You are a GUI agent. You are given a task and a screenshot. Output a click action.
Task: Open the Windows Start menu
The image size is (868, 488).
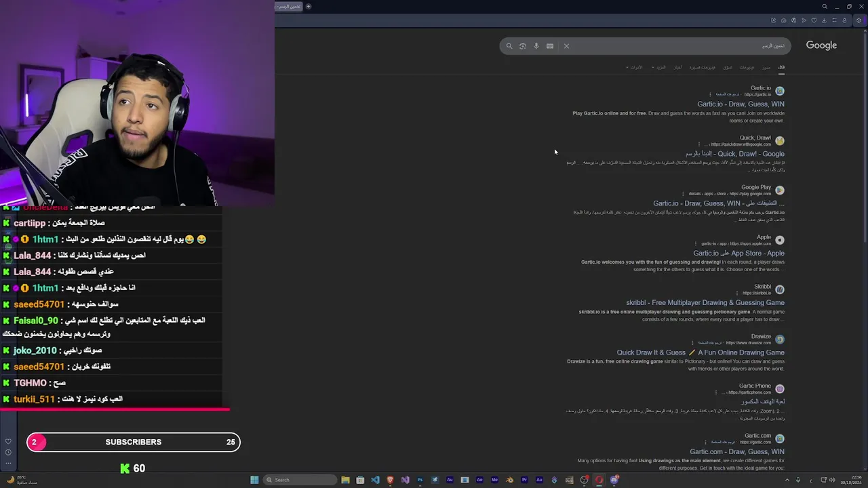[x=254, y=480]
